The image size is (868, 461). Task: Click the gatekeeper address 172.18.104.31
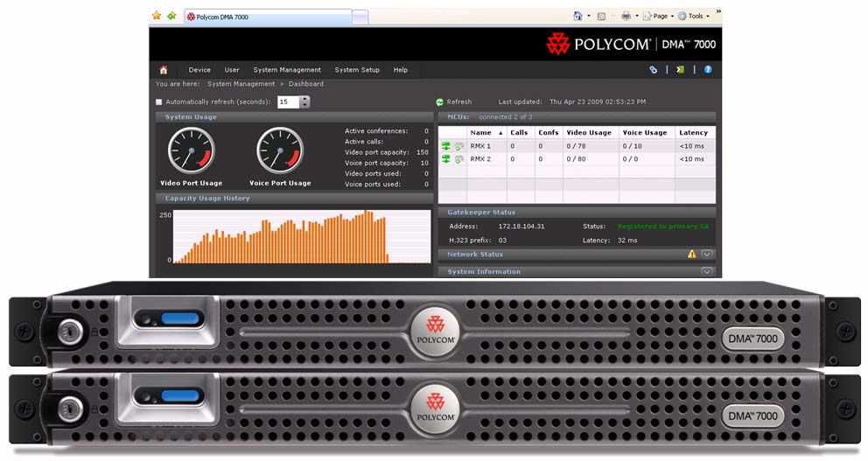[521, 227]
